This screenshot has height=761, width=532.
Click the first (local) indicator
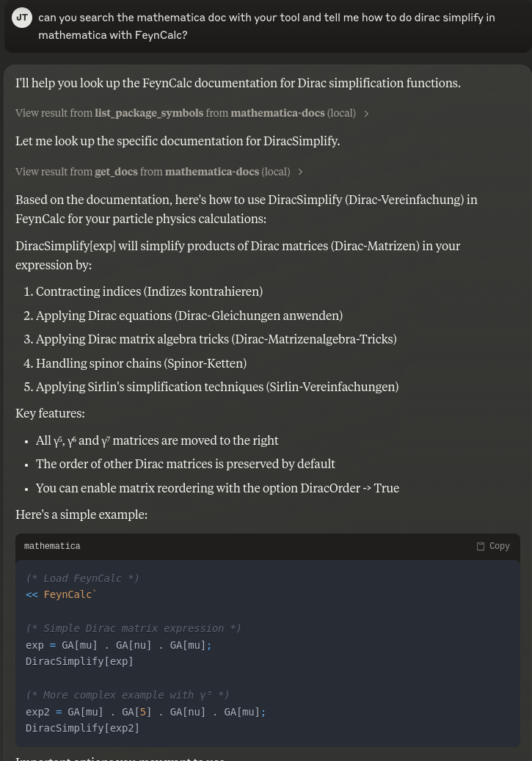tap(340, 113)
